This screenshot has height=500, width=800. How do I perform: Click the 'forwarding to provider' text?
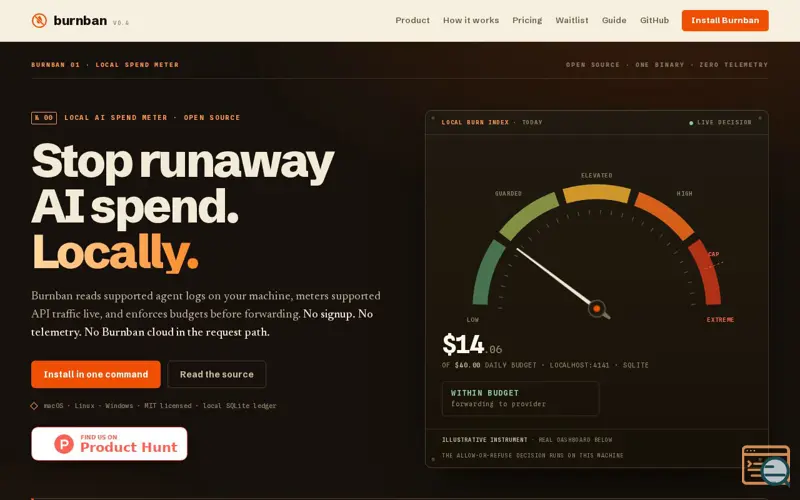[x=498, y=404]
